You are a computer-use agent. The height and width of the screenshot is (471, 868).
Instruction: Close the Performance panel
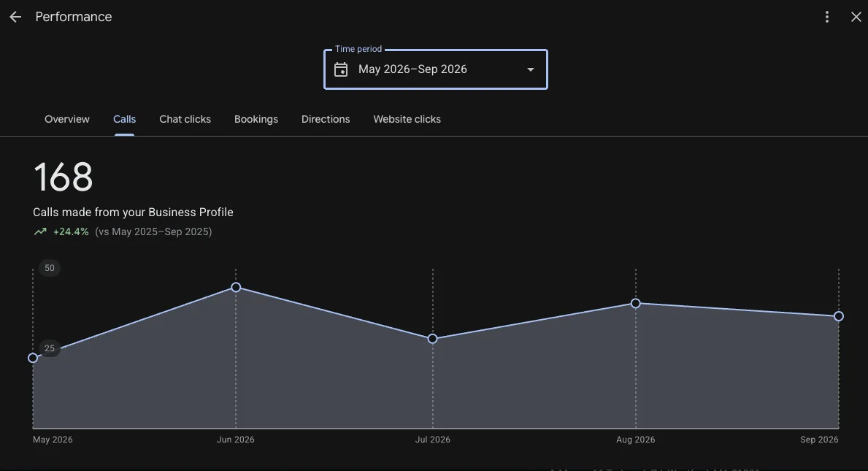(856, 17)
